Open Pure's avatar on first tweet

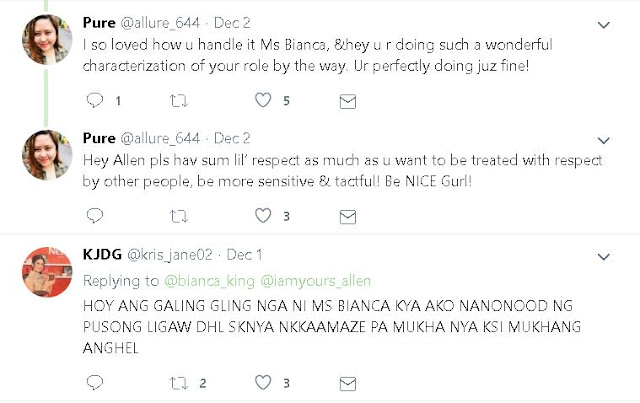(46, 40)
